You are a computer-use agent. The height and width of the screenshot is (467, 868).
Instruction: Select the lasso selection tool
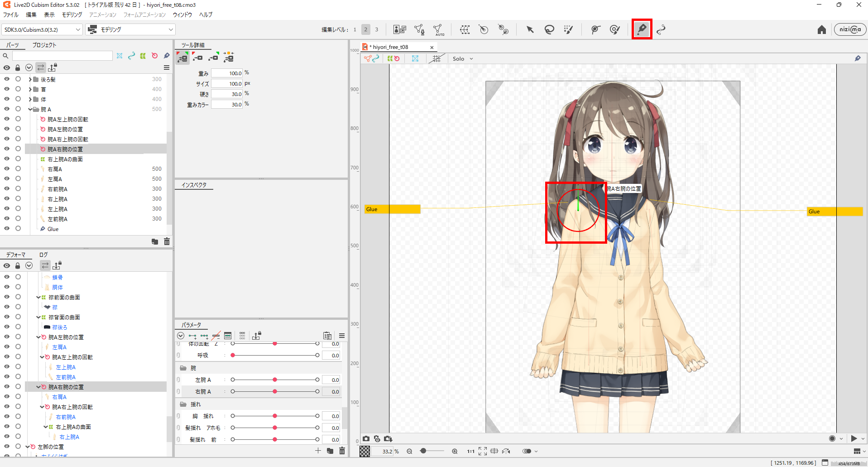tap(549, 30)
